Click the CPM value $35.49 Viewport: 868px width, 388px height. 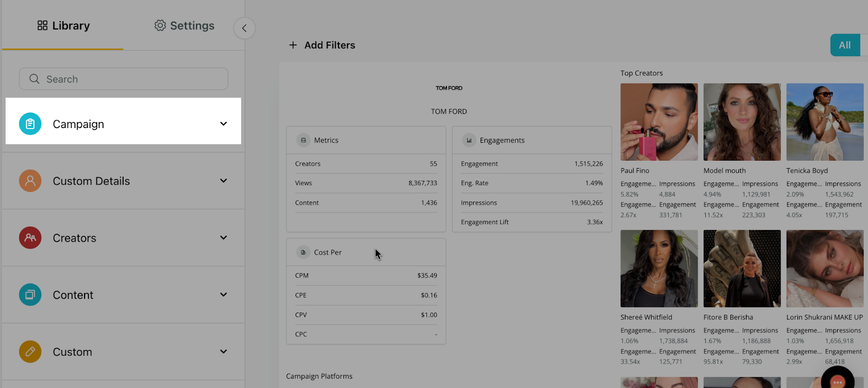(x=427, y=275)
